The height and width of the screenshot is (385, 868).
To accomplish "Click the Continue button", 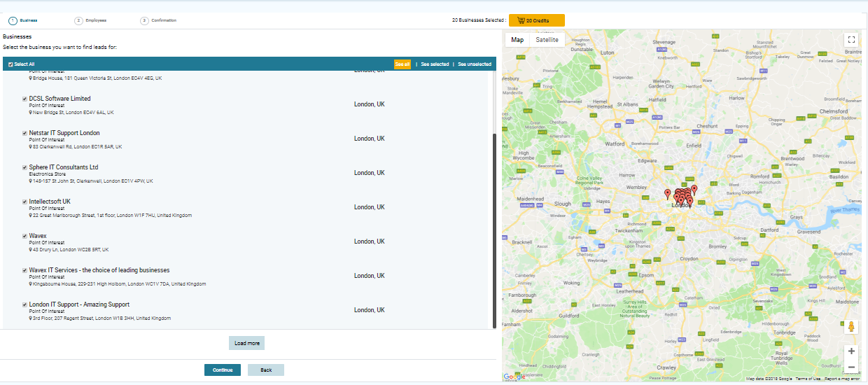I will coord(223,370).
